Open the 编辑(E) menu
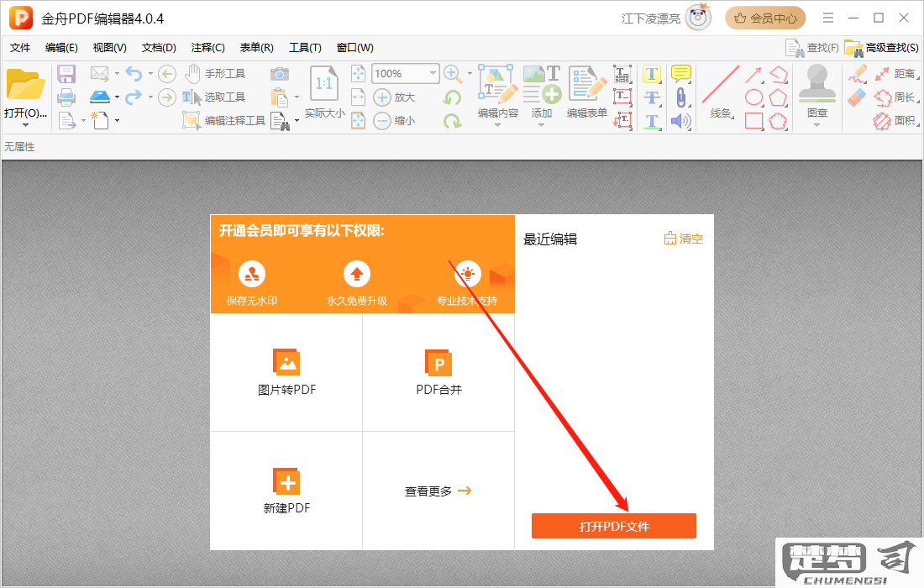This screenshot has height=588, width=924. (61, 48)
